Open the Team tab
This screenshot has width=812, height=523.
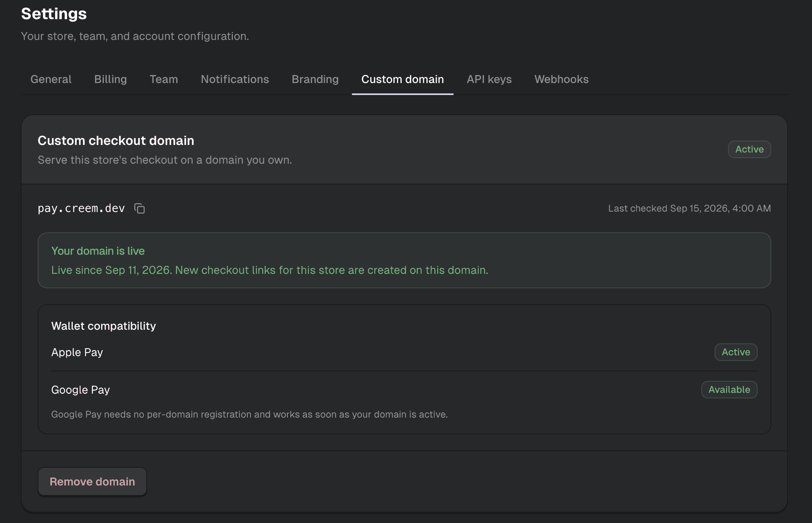pyautogui.click(x=164, y=79)
